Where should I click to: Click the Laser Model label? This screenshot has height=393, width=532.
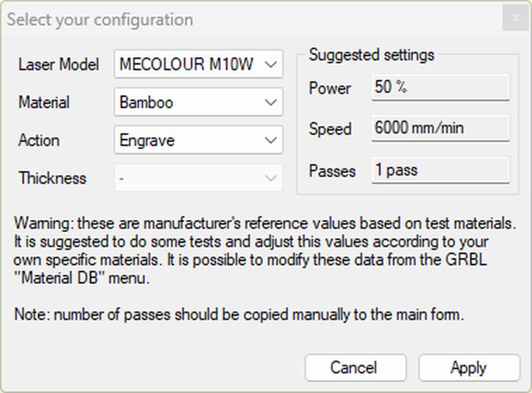59,65
